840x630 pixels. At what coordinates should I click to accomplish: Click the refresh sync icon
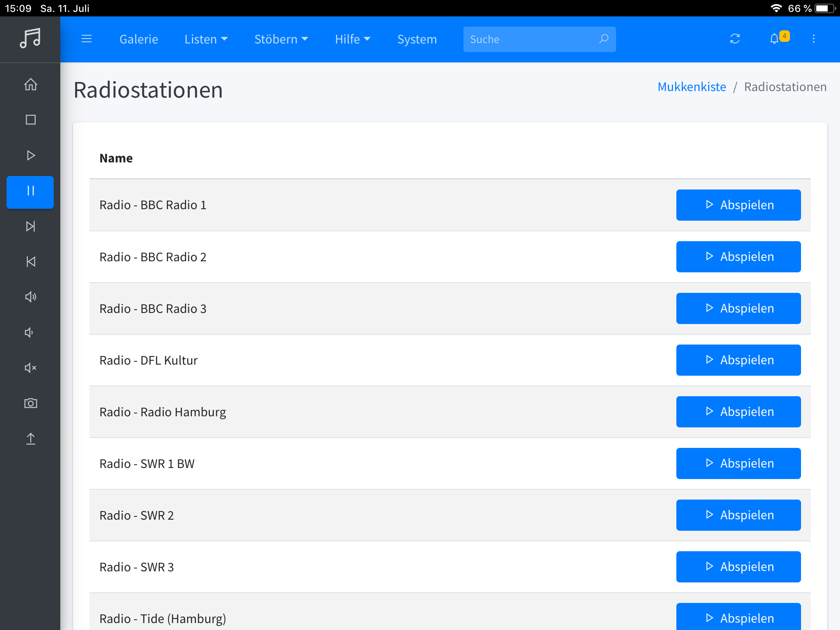[x=735, y=39]
